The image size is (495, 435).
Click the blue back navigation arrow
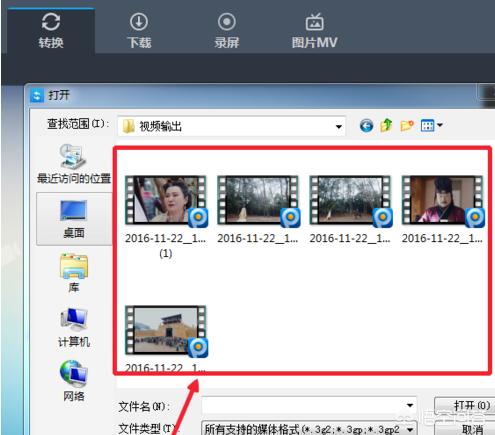click(x=366, y=126)
